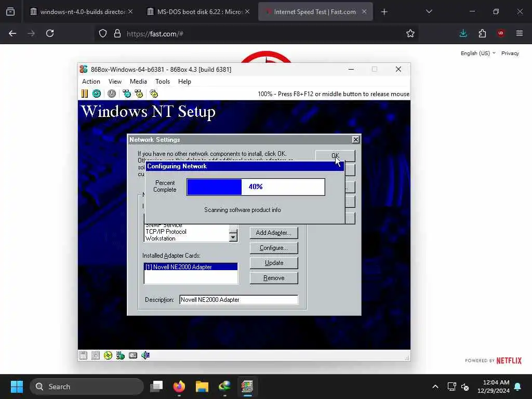Image resolution: width=532 pixels, height=399 pixels.
Task: Open Windows Start menu
Action: [17, 387]
